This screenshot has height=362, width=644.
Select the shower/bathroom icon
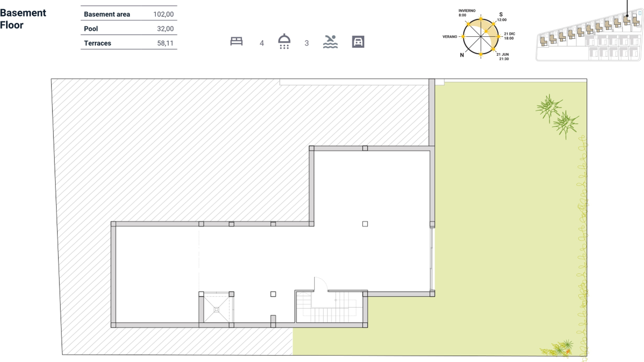[x=283, y=41]
